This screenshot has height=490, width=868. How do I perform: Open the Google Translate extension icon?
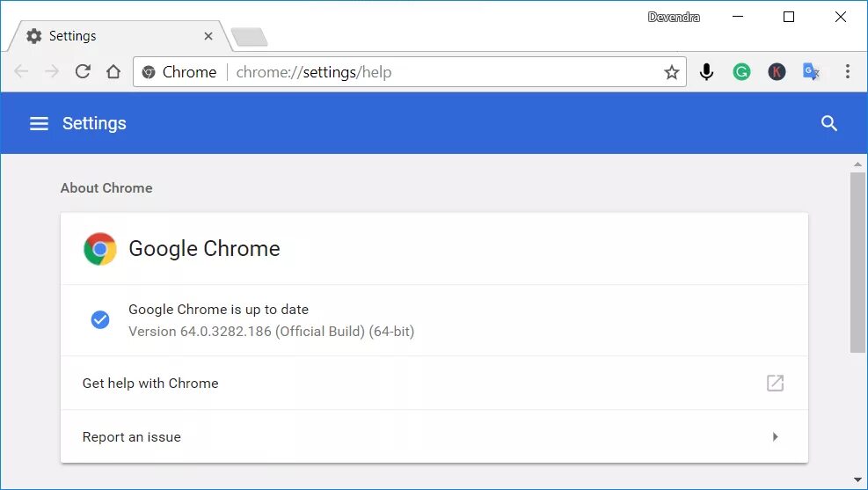(812, 72)
